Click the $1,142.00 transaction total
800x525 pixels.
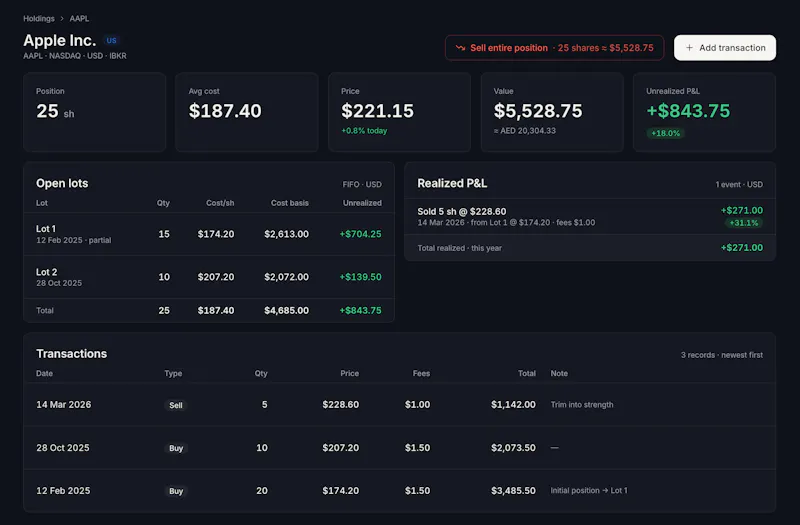[513, 405]
